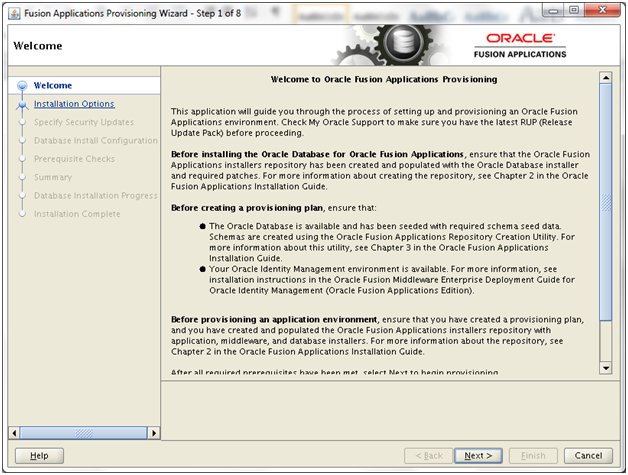Click the Summary step
Image resolution: width=628 pixels, height=475 pixels.
click(x=53, y=177)
